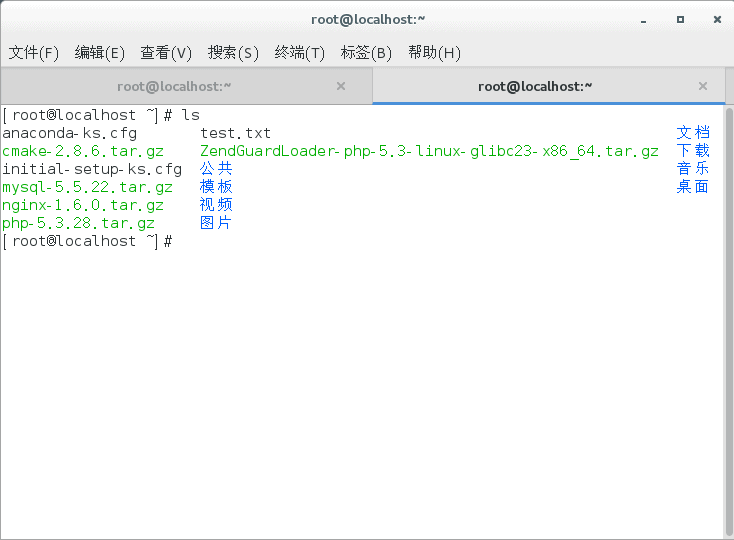Open the 帮助(H) menu
The image size is (734, 540).
[x=434, y=52]
